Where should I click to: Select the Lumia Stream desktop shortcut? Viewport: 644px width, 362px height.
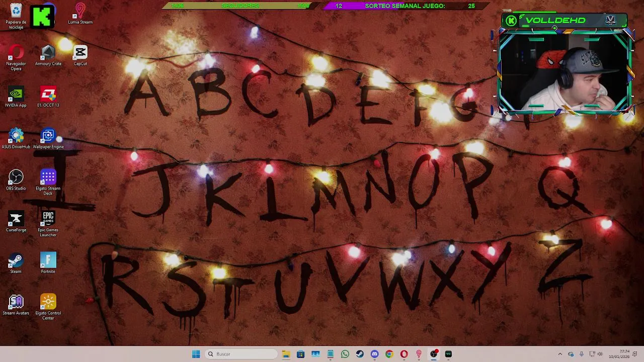click(x=80, y=14)
